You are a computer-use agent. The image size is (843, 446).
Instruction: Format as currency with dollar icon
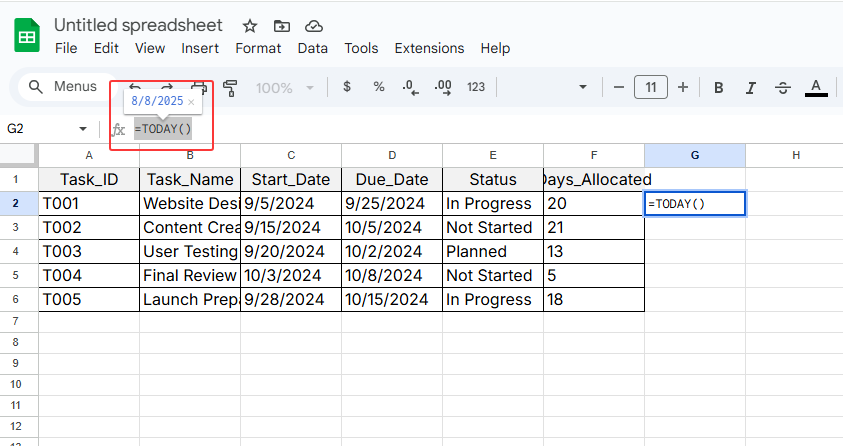347,87
